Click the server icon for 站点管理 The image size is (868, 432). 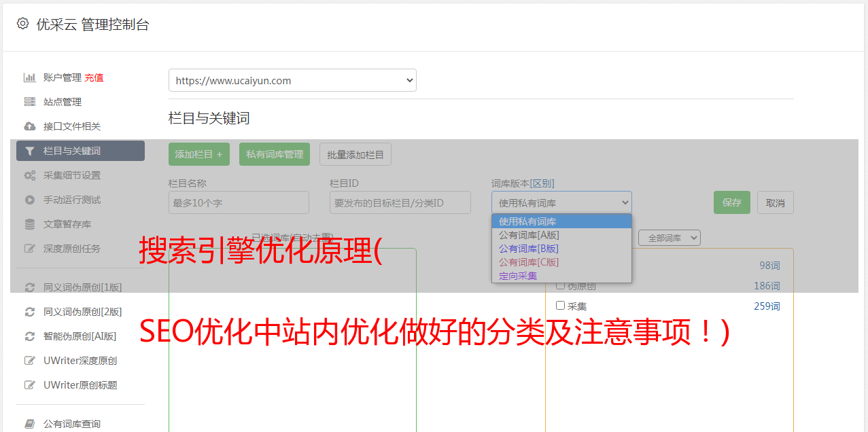pyautogui.click(x=30, y=102)
